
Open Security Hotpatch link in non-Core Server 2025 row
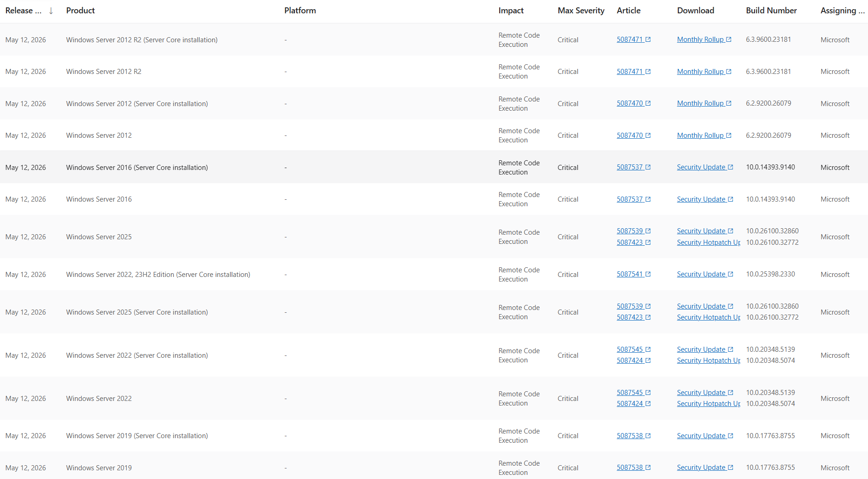coord(709,242)
